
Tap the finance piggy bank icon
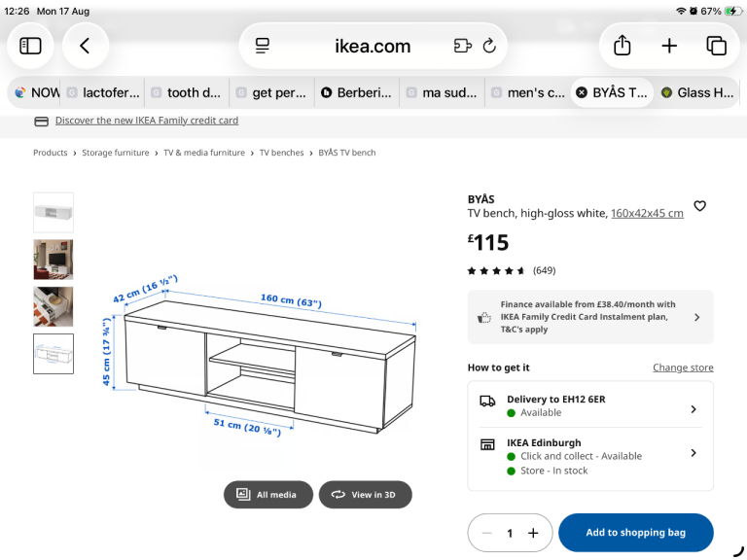click(x=484, y=317)
